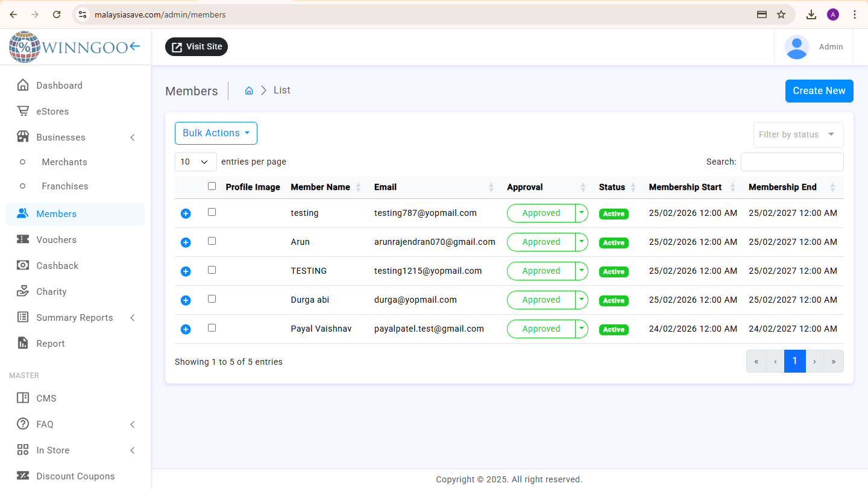This screenshot has width=868, height=489.
Task: Open the Filter by status dropdown
Action: point(798,134)
